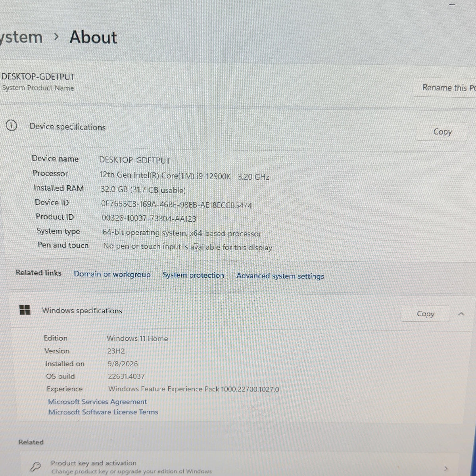Open System protection link

click(193, 275)
